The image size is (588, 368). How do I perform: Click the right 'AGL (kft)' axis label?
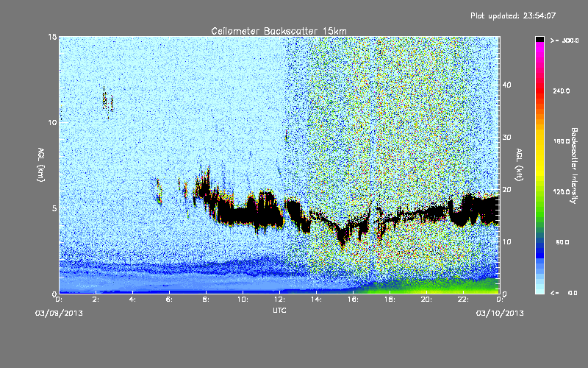tap(520, 165)
